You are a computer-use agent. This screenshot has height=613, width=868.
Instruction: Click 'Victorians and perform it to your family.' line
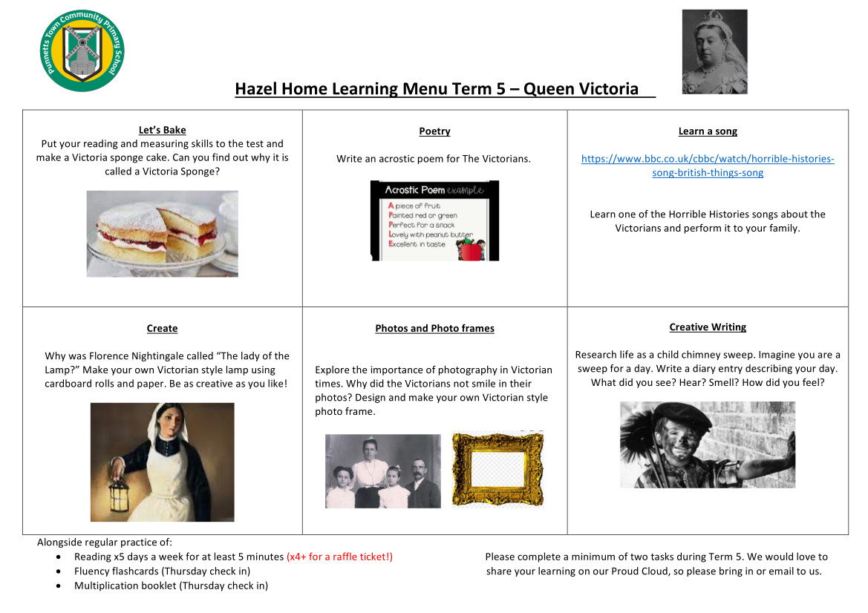coord(708,228)
